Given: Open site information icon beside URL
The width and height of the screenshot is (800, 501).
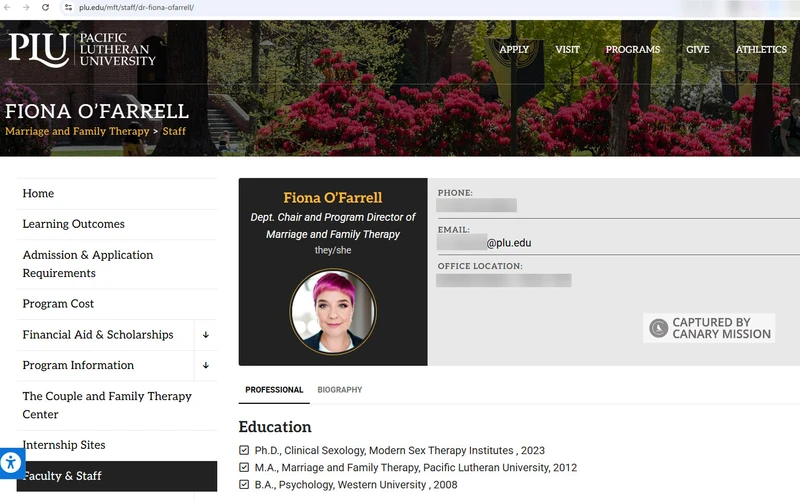Looking at the screenshot, I should click(x=68, y=7).
